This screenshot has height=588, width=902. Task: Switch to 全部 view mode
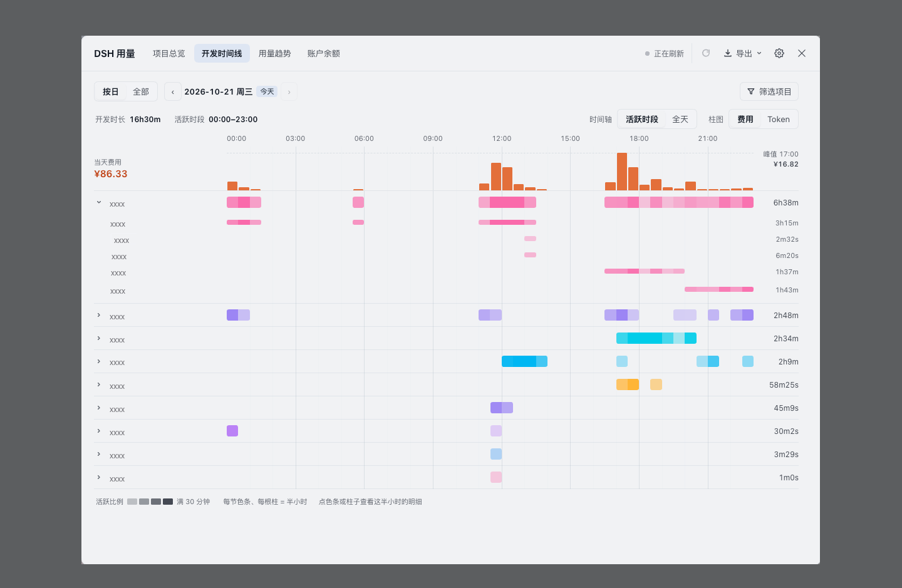[141, 91]
